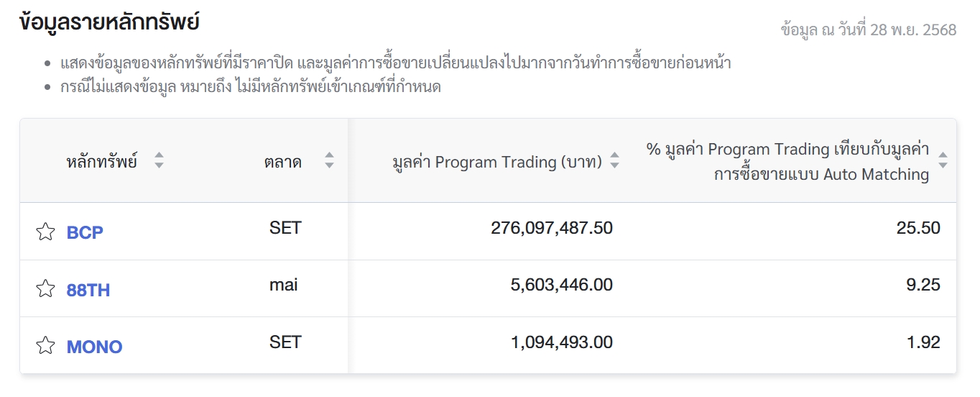This screenshot has height=397, width=980.
Task: Click the ตลาด column header label
Action: click(x=282, y=162)
